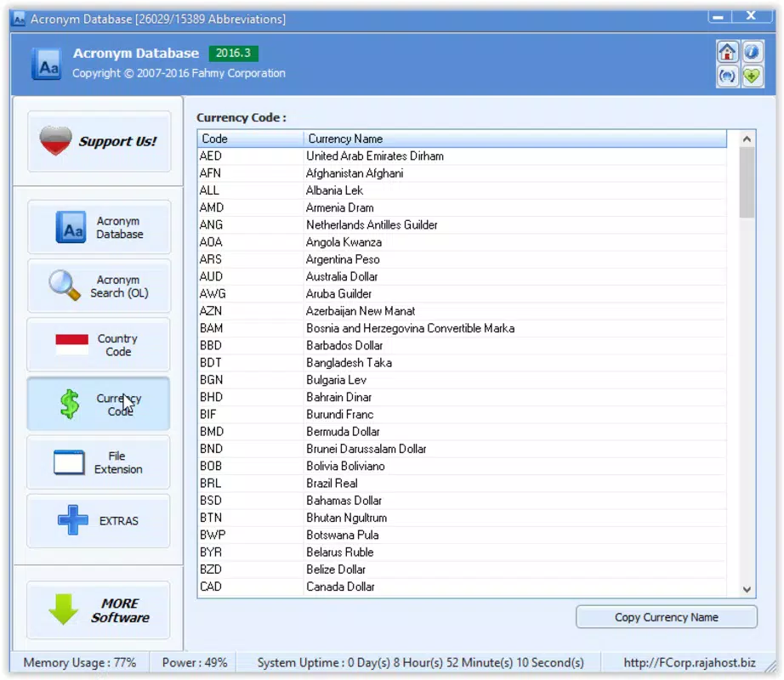Select Botswana Pula row
This screenshot has width=784, height=680.
click(x=462, y=535)
